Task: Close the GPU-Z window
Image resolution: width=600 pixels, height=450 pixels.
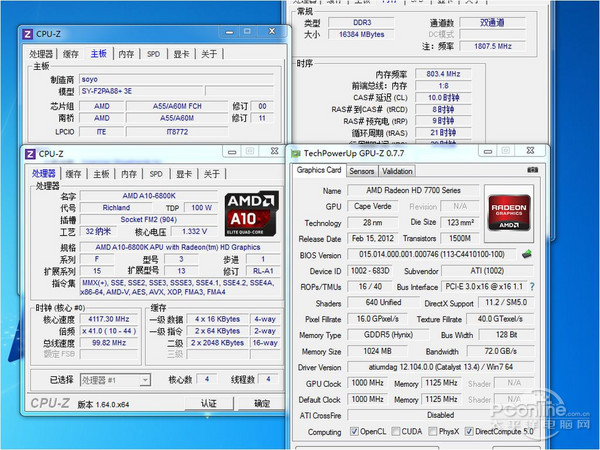Action: pos(530,151)
